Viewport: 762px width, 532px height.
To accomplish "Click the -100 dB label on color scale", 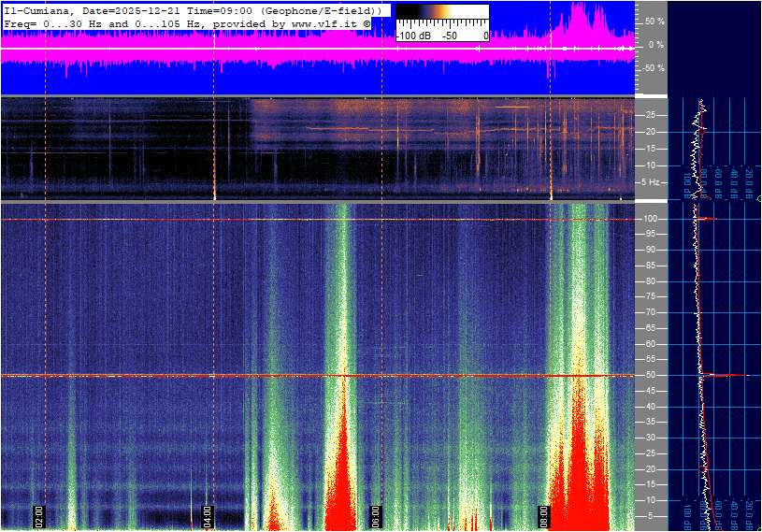I will click(412, 36).
